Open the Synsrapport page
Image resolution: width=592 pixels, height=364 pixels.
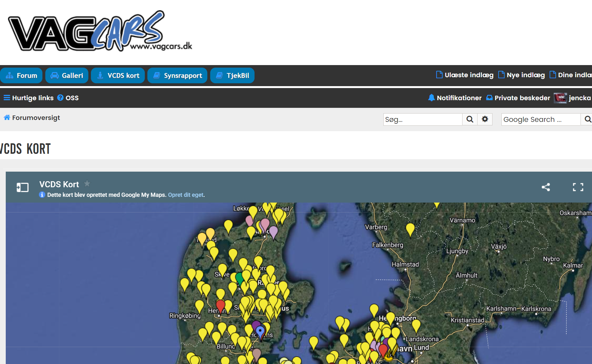[177, 75]
